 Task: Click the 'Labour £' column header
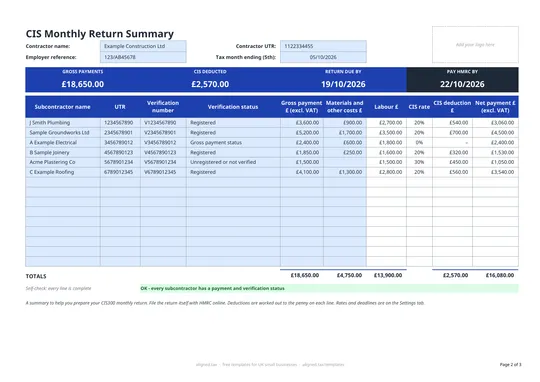click(386, 107)
